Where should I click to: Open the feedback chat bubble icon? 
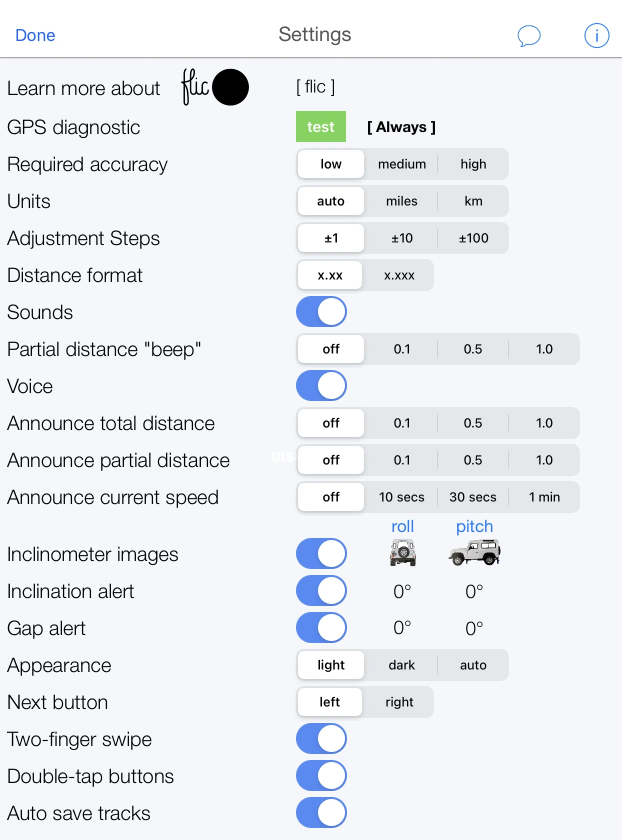point(529,35)
